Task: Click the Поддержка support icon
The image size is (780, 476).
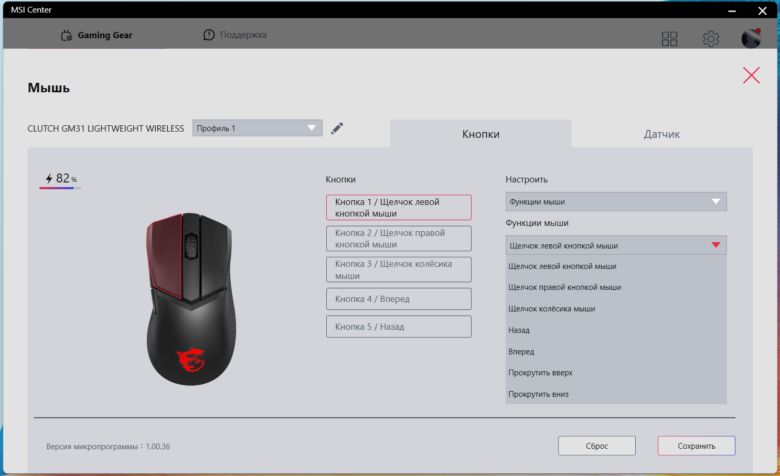Action: coord(209,35)
